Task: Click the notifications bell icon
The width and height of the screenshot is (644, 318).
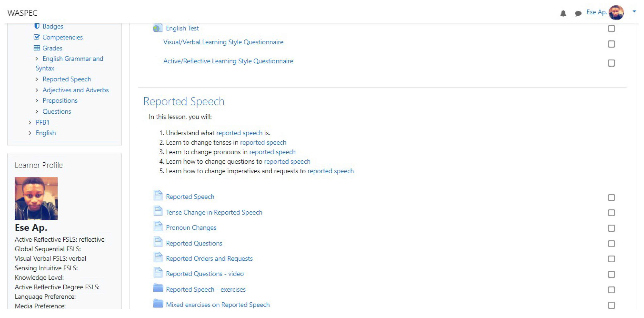Action: 563,13
